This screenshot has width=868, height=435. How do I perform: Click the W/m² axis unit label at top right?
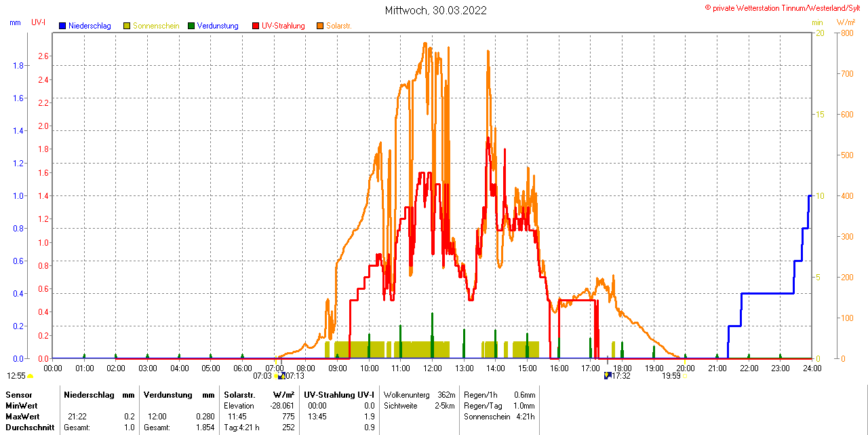(846, 22)
